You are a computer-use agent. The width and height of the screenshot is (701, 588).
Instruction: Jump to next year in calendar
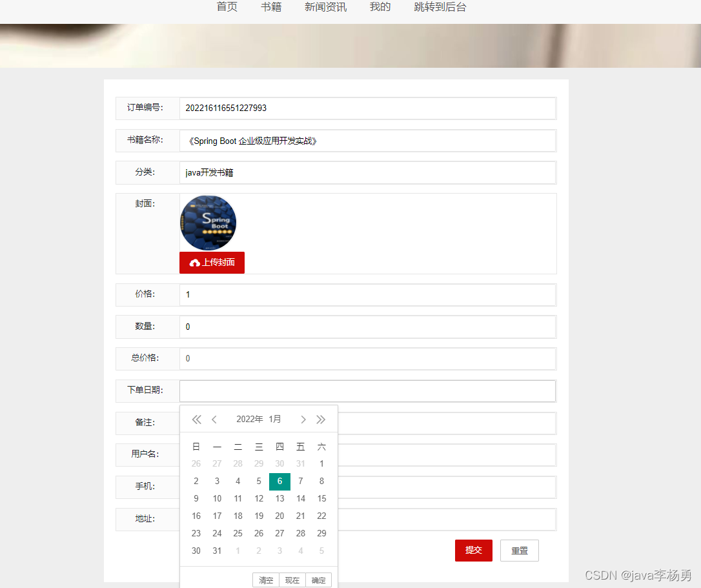(x=321, y=420)
